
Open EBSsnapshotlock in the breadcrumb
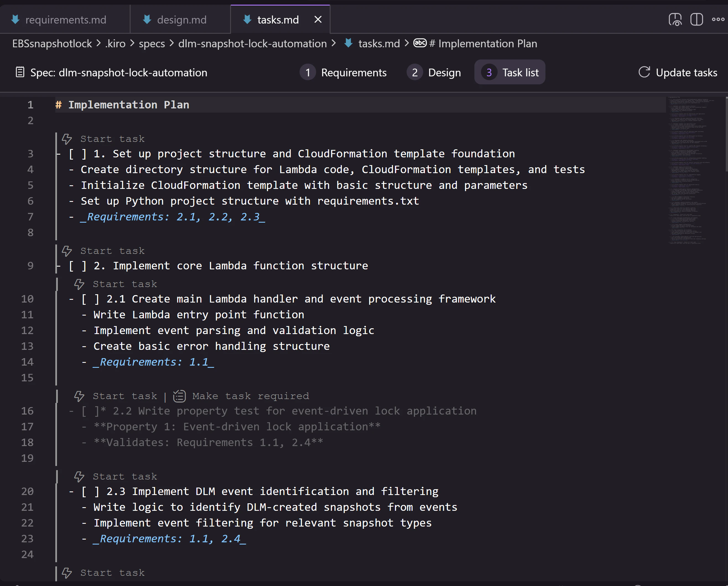pos(52,43)
